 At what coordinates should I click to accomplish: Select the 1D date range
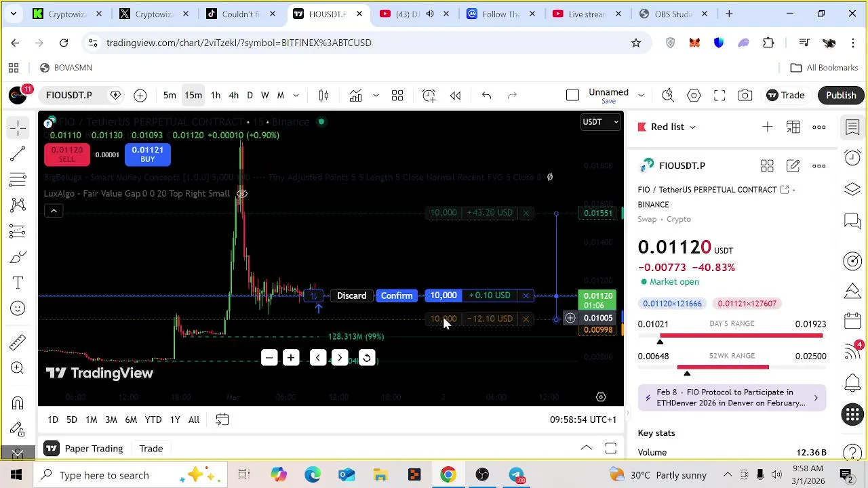point(53,420)
